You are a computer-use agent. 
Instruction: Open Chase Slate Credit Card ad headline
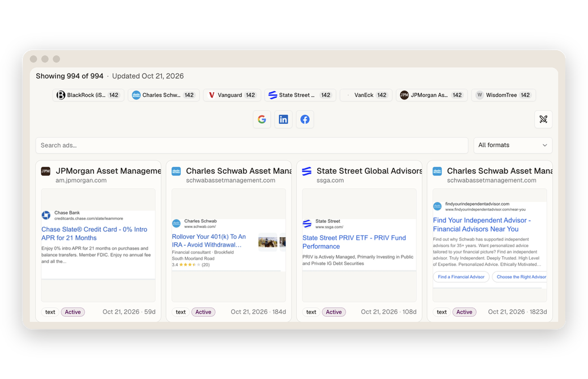(94, 234)
